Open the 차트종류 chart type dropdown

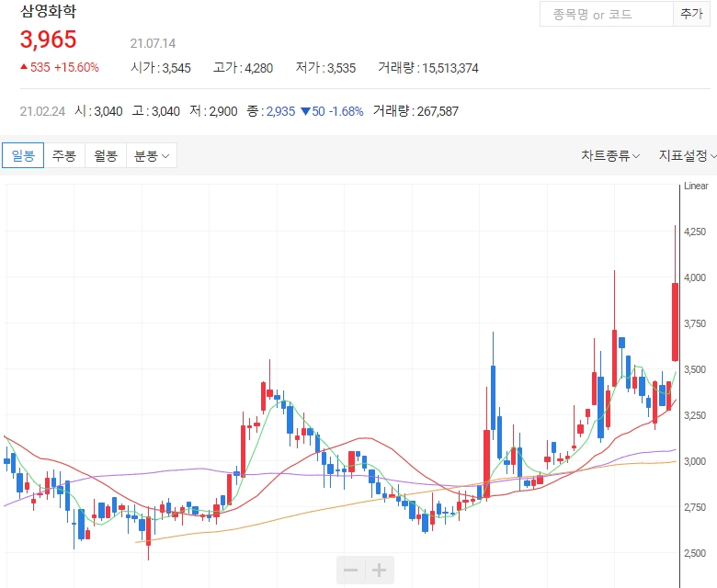coord(610,156)
